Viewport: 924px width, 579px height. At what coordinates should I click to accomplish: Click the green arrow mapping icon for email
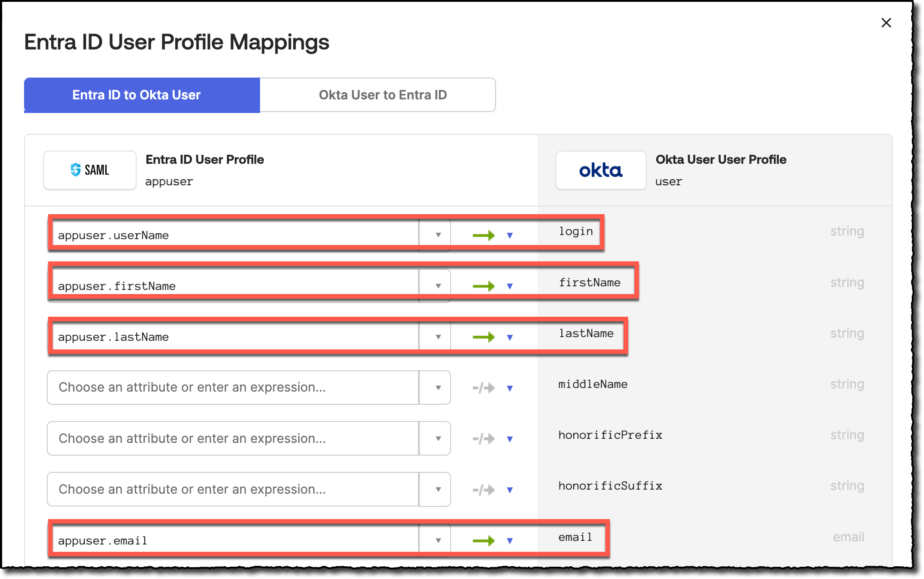coord(483,540)
